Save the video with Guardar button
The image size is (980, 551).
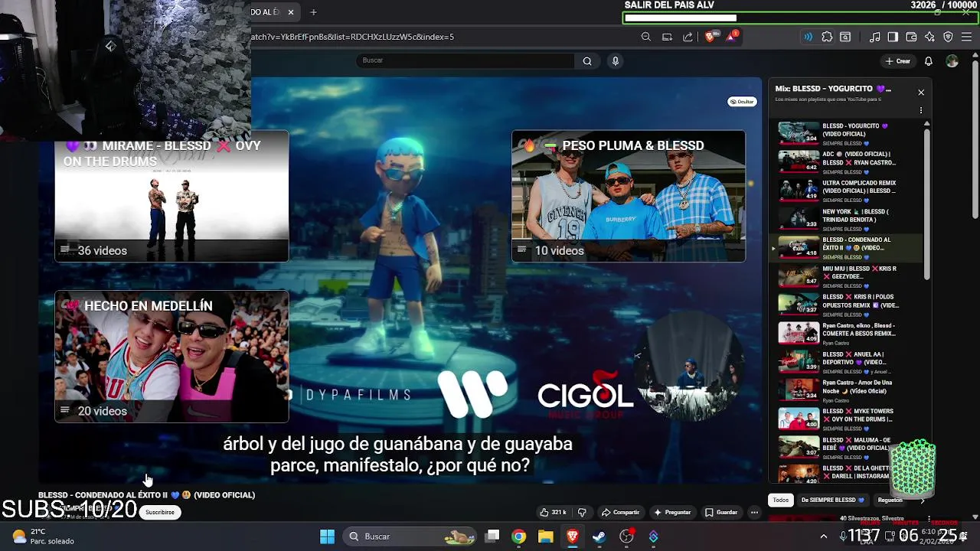pos(721,512)
